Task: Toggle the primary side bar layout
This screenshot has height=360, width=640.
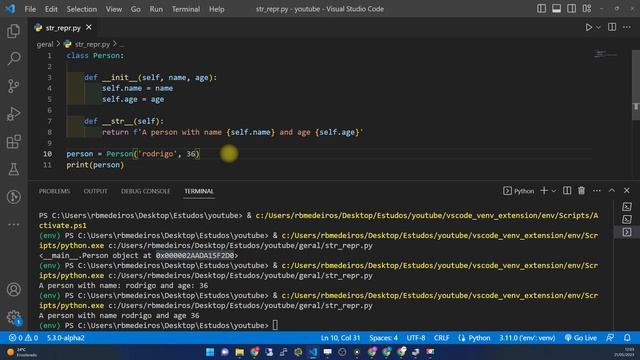Action: (541, 9)
